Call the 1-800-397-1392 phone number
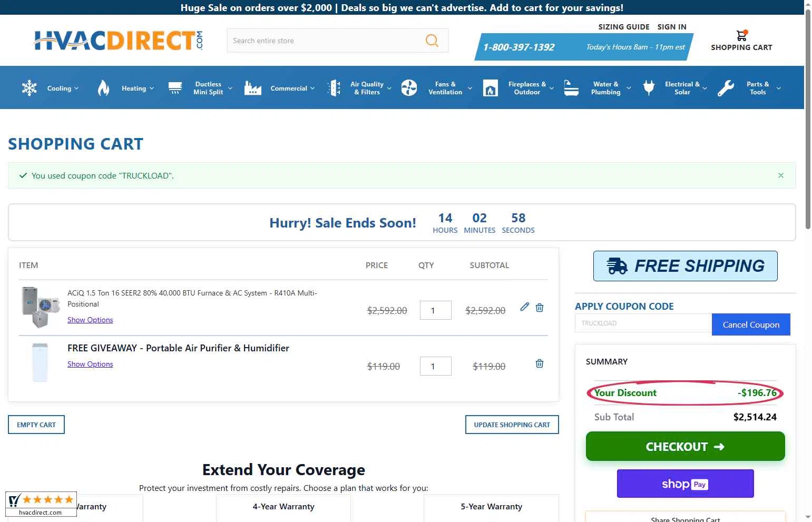The image size is (812, 522). pyautogui.click(x=518, y=47)
